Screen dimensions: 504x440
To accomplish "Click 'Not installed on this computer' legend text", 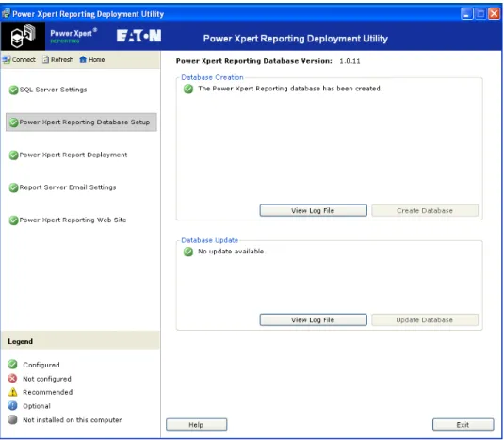I will 73,420.
